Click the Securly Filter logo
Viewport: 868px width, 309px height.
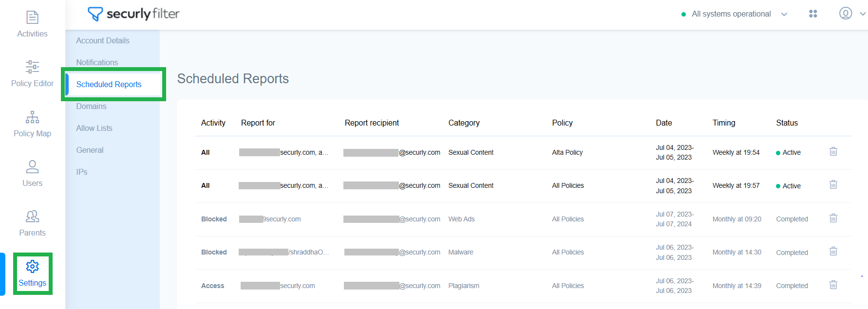(133, 14)
